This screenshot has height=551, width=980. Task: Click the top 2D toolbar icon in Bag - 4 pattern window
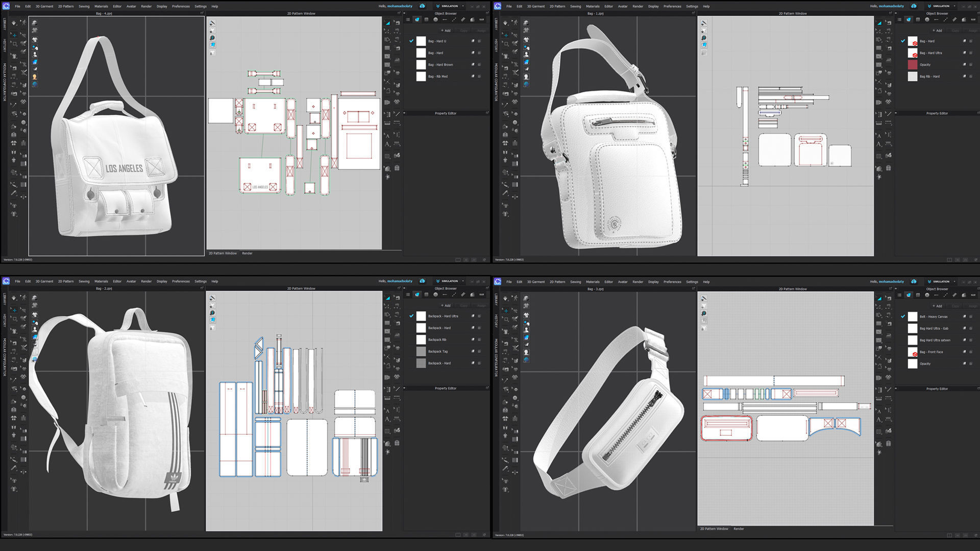[212, 23]
